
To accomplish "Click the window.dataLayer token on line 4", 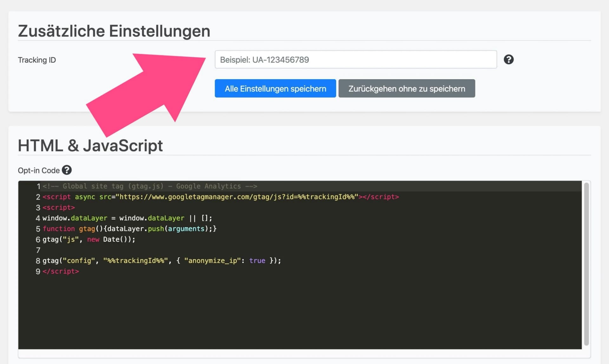I will pyautogui.click(x=75, y=218).
